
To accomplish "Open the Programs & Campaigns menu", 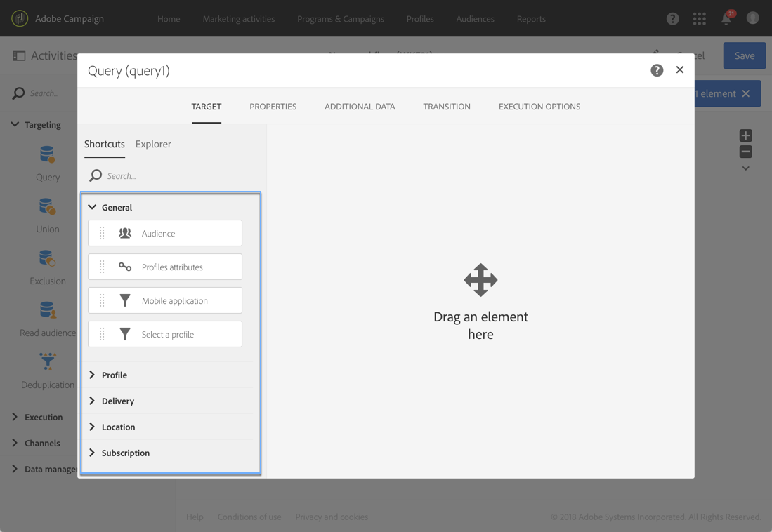I will pos(341,19).
